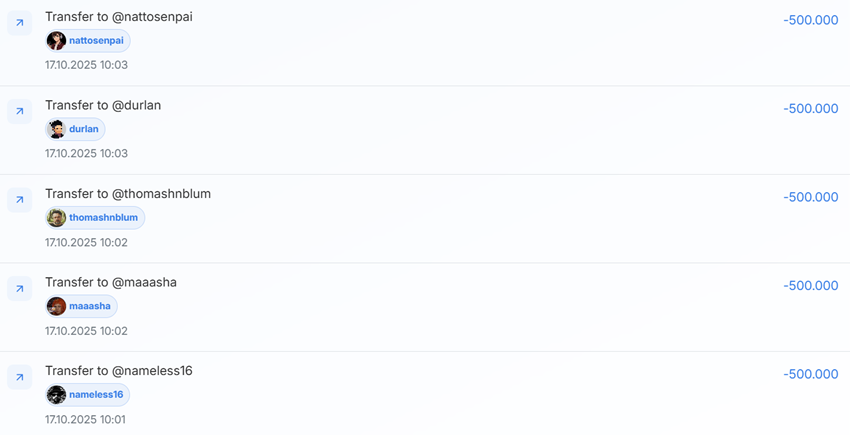The image size is (850, 435).
Task: Click durlan's avatar picture
Action: pos(56,129)
